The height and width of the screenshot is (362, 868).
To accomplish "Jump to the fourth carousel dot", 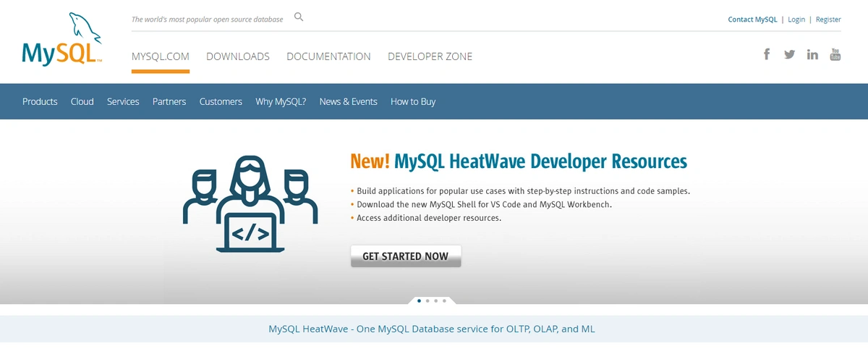I will [444, 300].
